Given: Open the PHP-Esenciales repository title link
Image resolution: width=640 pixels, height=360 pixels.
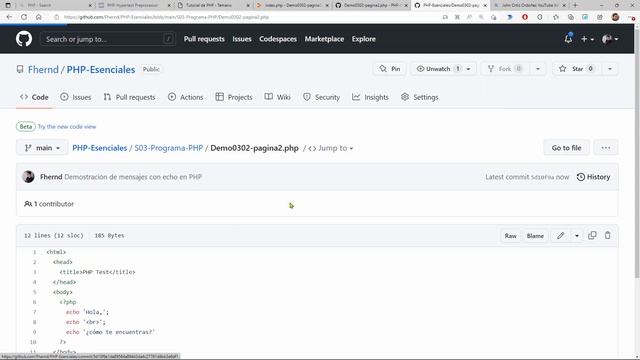Looking at the screenshot, I should pos(101,69).
